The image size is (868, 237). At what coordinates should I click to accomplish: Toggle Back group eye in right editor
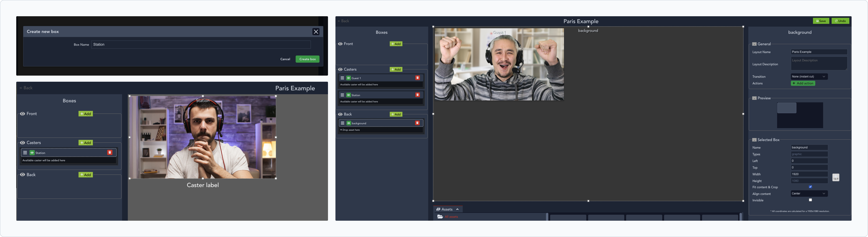tap(340, 114)
